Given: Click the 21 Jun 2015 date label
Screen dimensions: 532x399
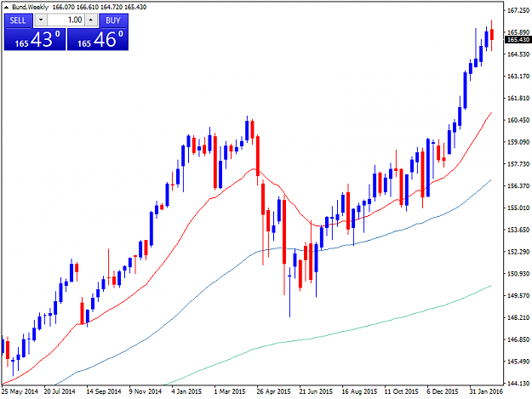Looking at the screenshot, I should (316, 391).
